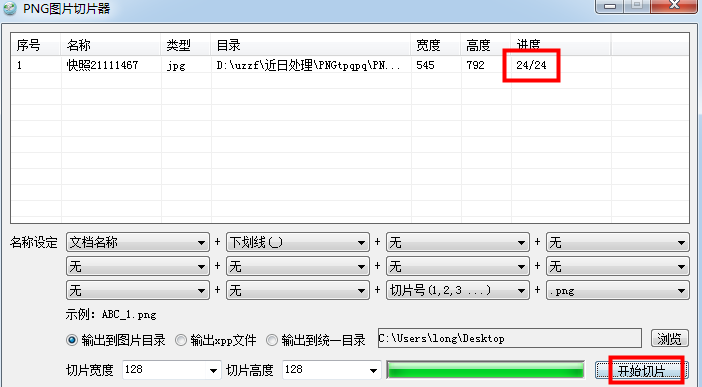Image resolution: width=702 pixels, height=387 pixels.
Task: Expand the 切片高度 128 combo box
Action: pos(332,370)
